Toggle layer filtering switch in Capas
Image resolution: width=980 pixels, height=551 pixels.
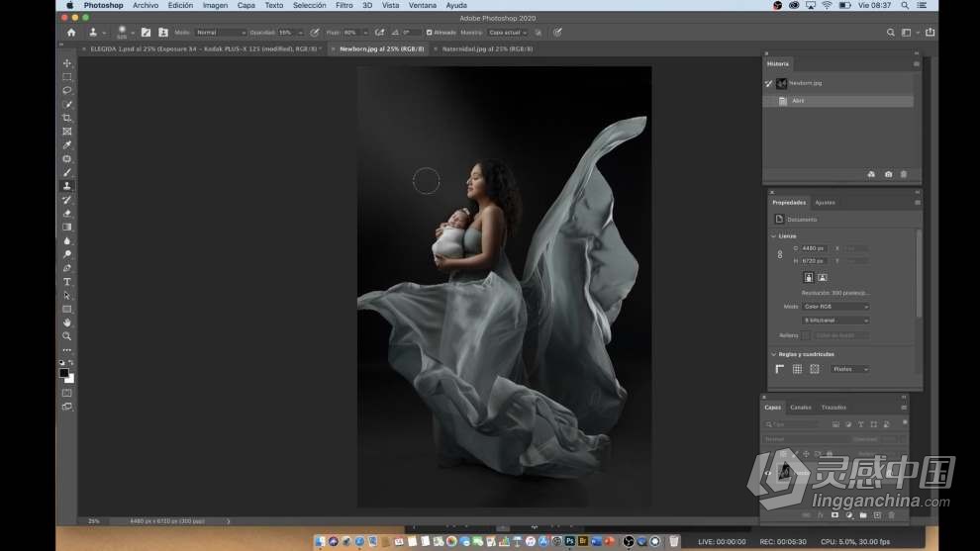pyautogui.click(x=905, y=423)
